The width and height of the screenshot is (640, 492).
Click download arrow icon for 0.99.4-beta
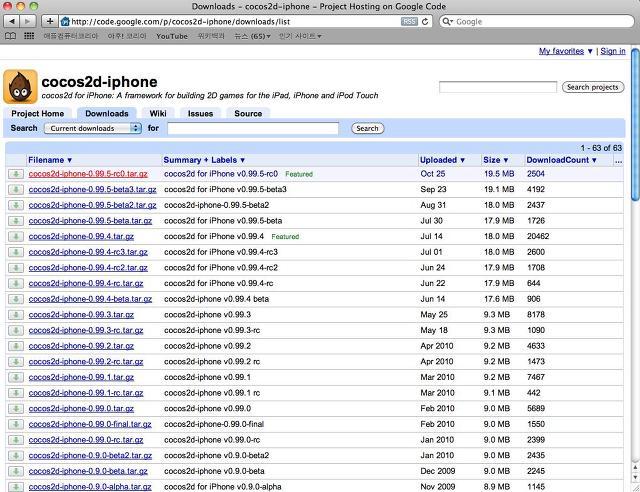[x=16, y=299]
